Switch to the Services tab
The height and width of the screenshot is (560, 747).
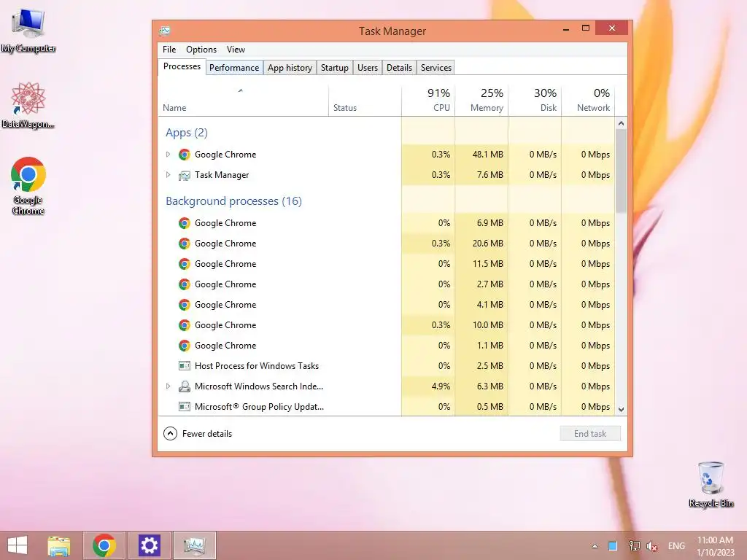point(436,68)
